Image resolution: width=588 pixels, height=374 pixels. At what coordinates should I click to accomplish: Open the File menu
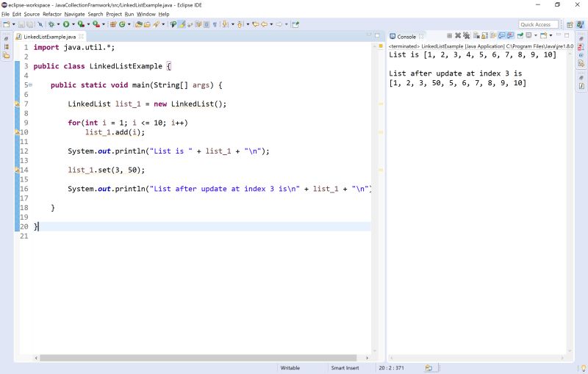[5, 14]
